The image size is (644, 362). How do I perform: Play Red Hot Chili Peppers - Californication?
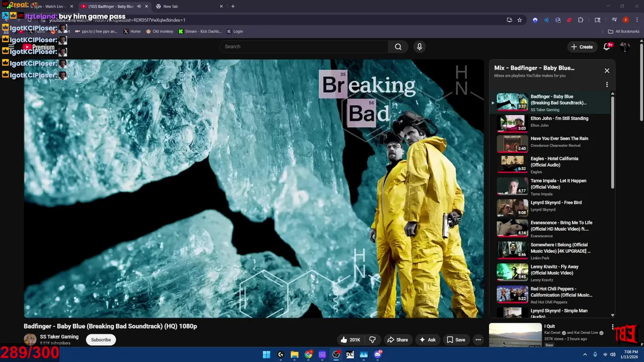[x=551, y=295]
